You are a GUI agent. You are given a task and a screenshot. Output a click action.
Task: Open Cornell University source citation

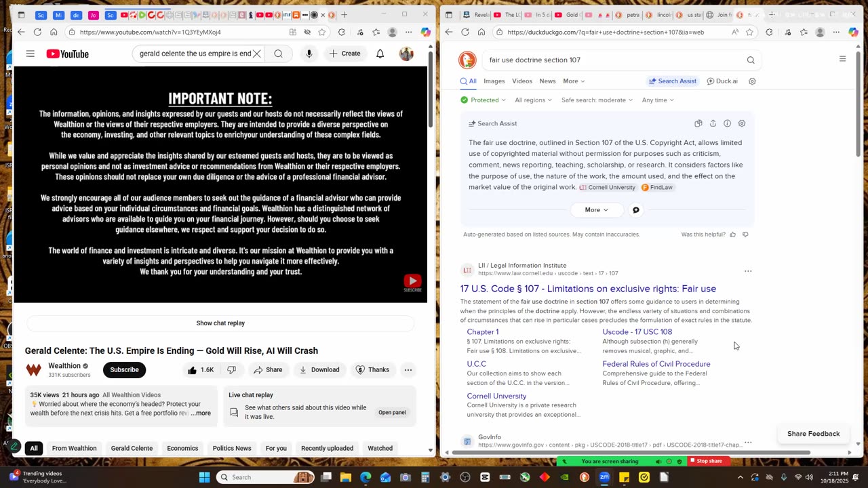(608, 187)
